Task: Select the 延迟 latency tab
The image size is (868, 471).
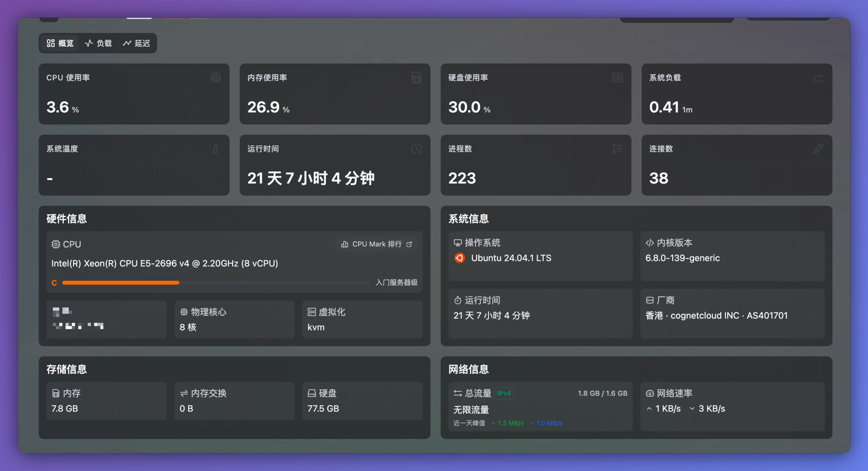Action: (x=136, y=43)
